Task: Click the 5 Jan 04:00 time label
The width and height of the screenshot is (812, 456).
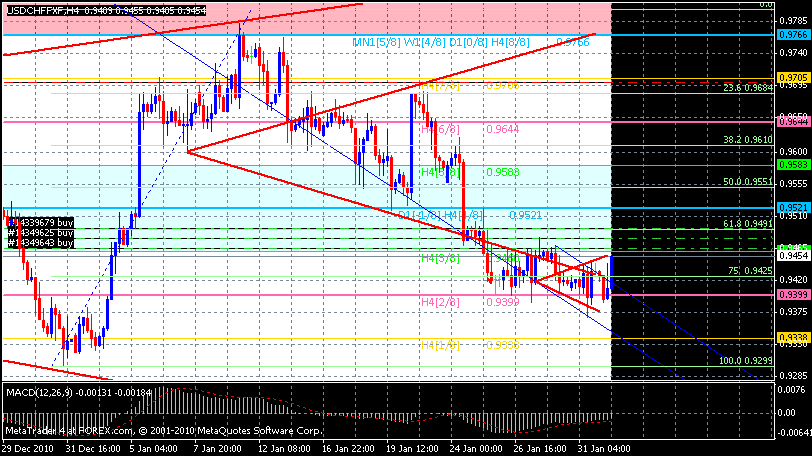Action: (154, 448)
